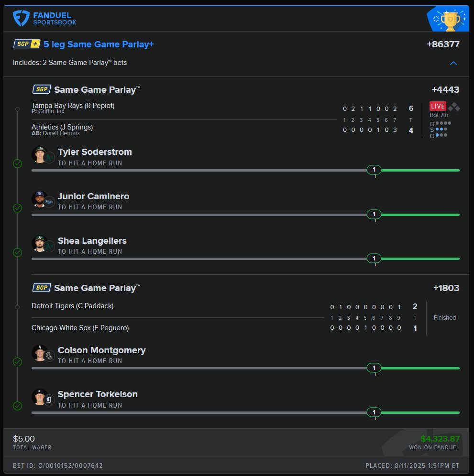Click the +4443 odds value

coord(445,89)
